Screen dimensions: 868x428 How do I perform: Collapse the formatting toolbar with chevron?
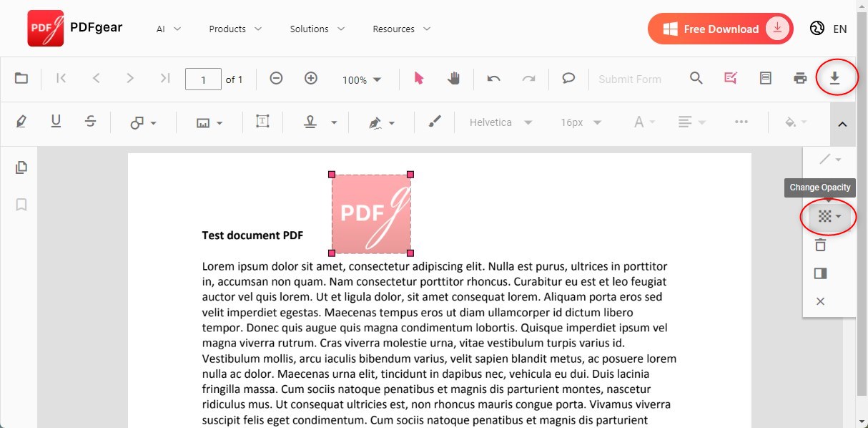[x=842, y=124]
